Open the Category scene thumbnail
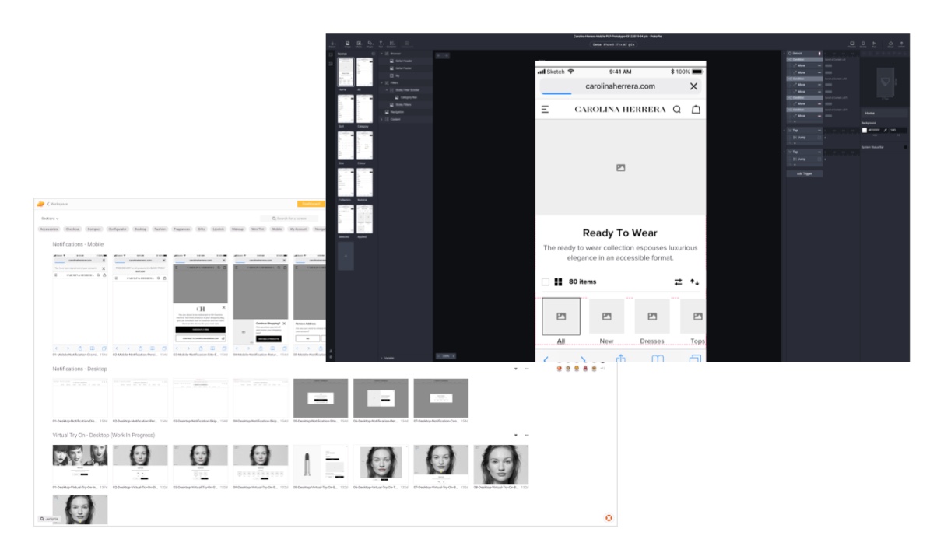The width and height of the screenshot is (944, 560). click(365, 109)
